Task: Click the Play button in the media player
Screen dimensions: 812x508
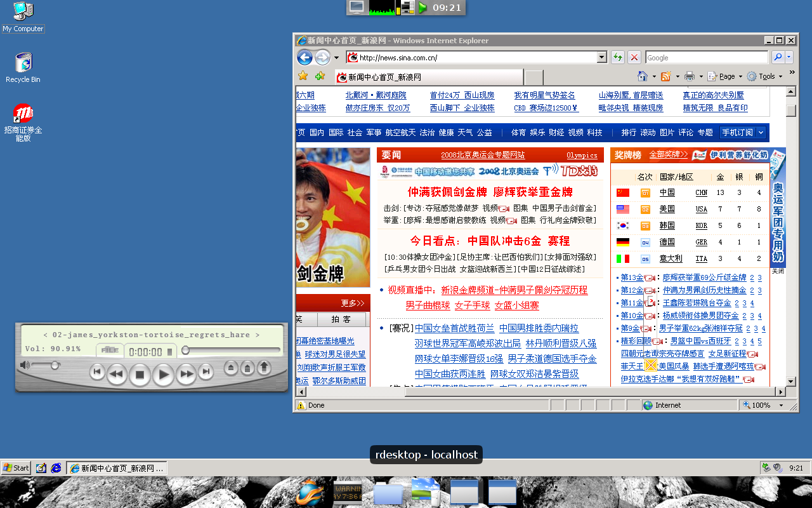Action: tap(163, 375)
